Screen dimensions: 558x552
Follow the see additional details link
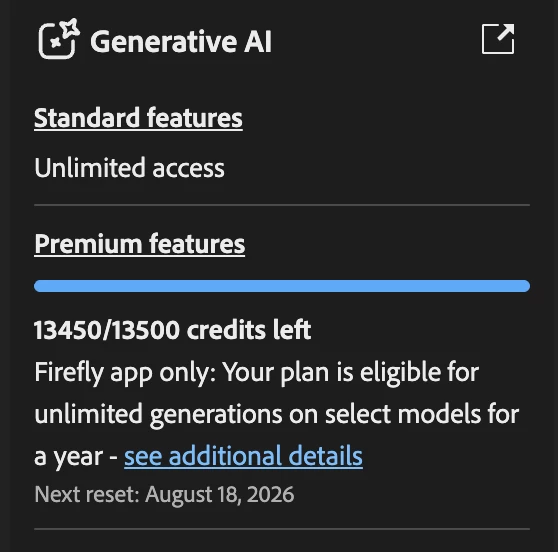point(243,456)
